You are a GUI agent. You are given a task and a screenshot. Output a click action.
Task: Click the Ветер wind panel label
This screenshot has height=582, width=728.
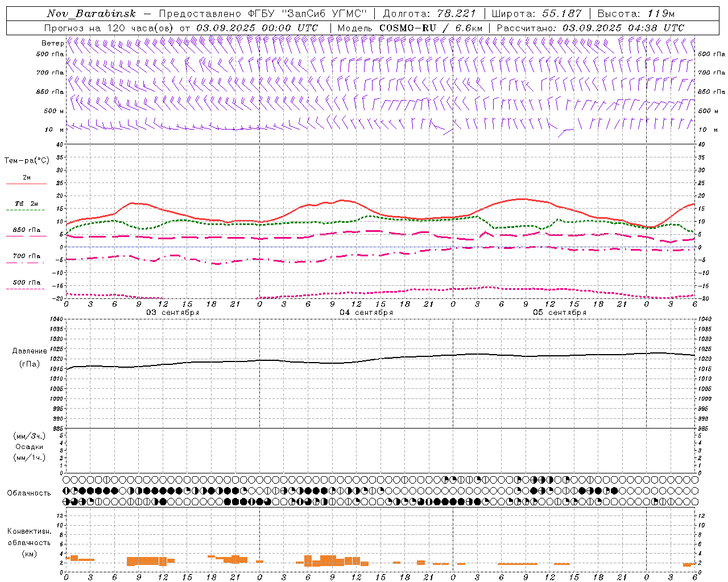tap(52, 43)
